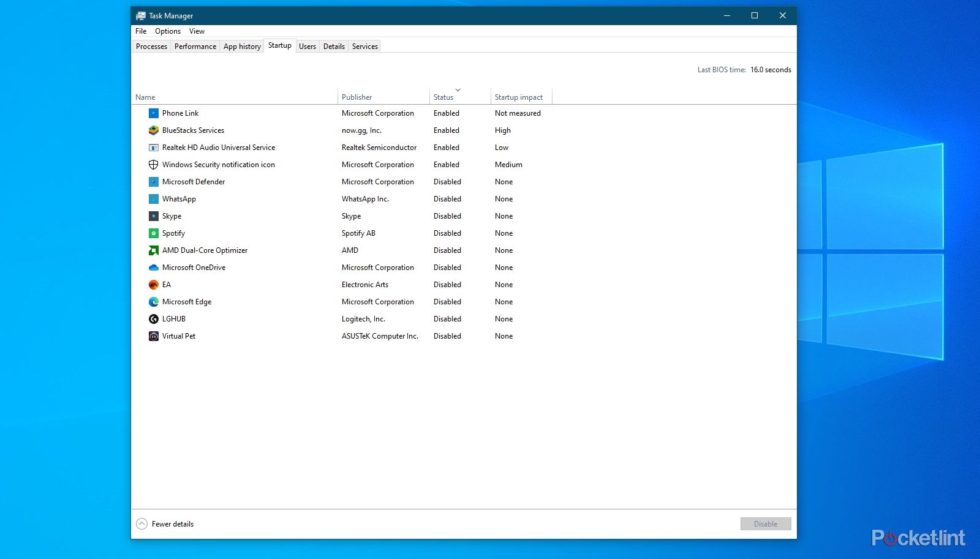Click the now.gg, Inc. publisher cell
The width and height of the screenshot is (980, 559).
coord(361,130)
